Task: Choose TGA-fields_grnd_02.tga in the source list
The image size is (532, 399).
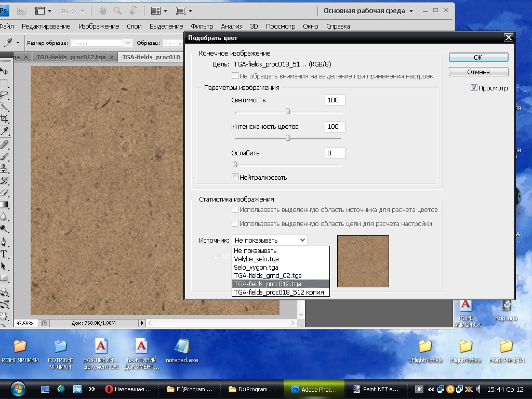Action: [x=281, y=275]
